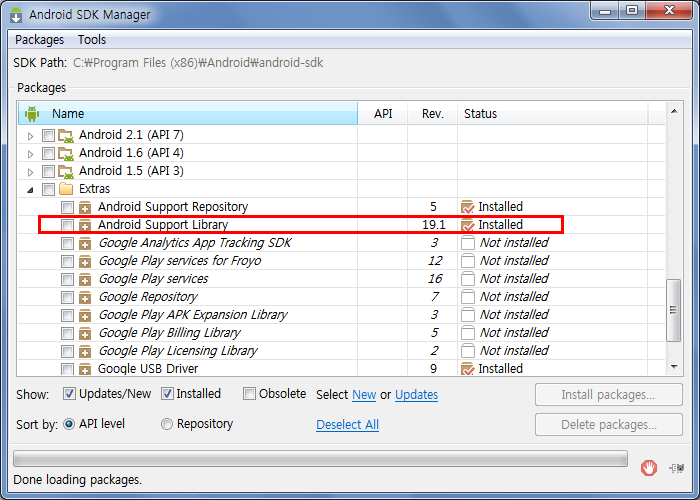Open the Packages menu

click(x=39, y=40)
